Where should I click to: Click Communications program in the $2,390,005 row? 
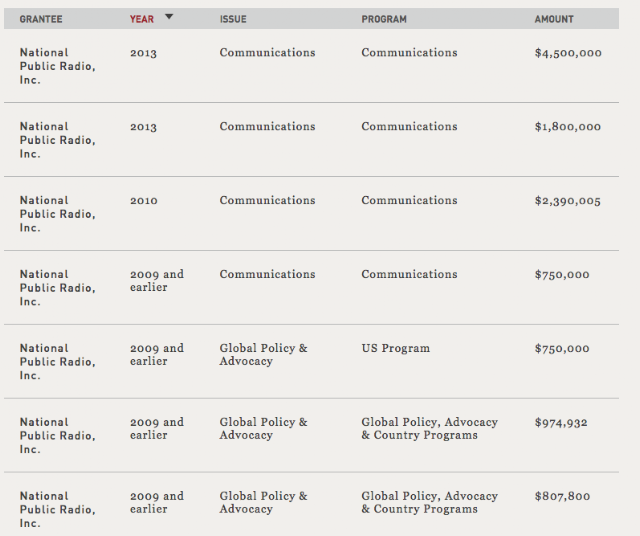pos(409,200)
